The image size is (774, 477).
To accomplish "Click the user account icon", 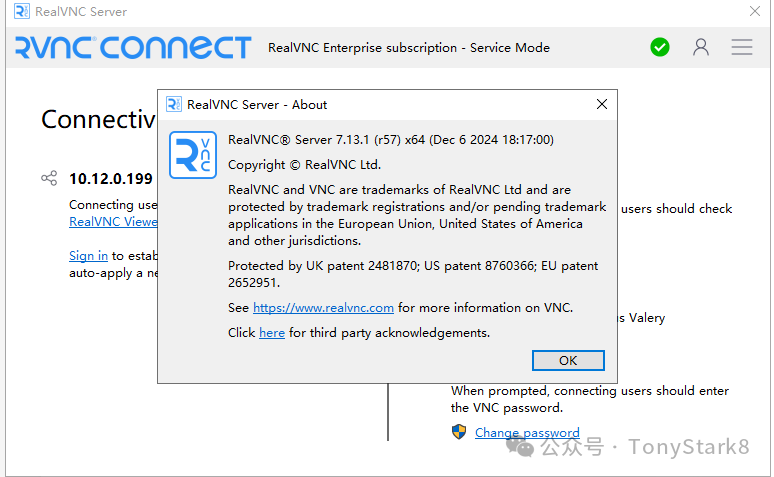I will pyautogui.click(x=700, y=47).
